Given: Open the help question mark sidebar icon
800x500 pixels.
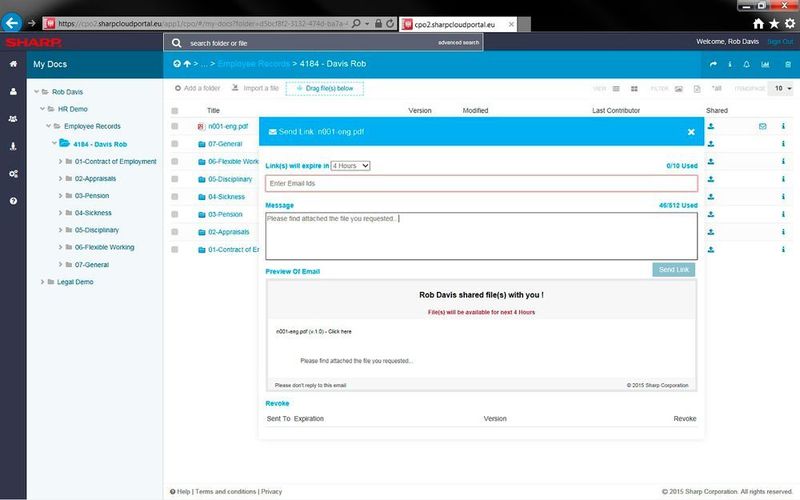Looking at the screenshot, I should [x=13, y=201].
